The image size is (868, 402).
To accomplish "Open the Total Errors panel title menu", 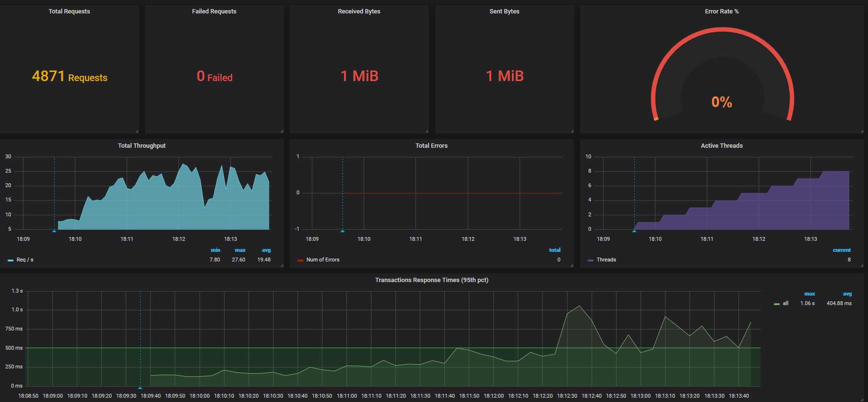I will (x=431, y=146).
